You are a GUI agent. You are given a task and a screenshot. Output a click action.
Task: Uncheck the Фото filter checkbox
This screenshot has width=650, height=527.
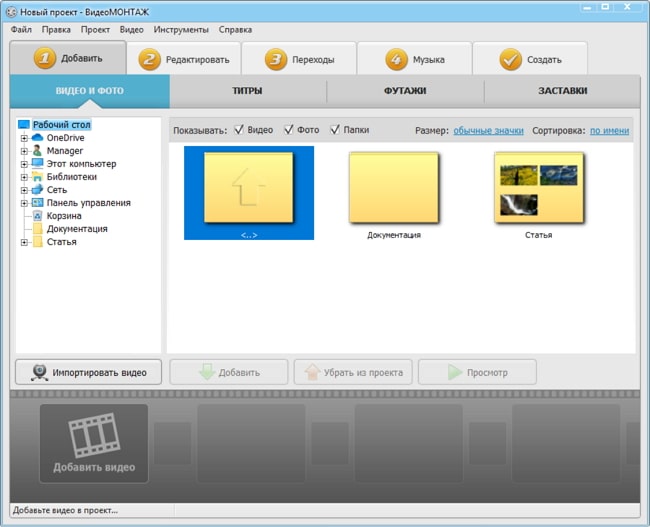[x=289, y=130]
